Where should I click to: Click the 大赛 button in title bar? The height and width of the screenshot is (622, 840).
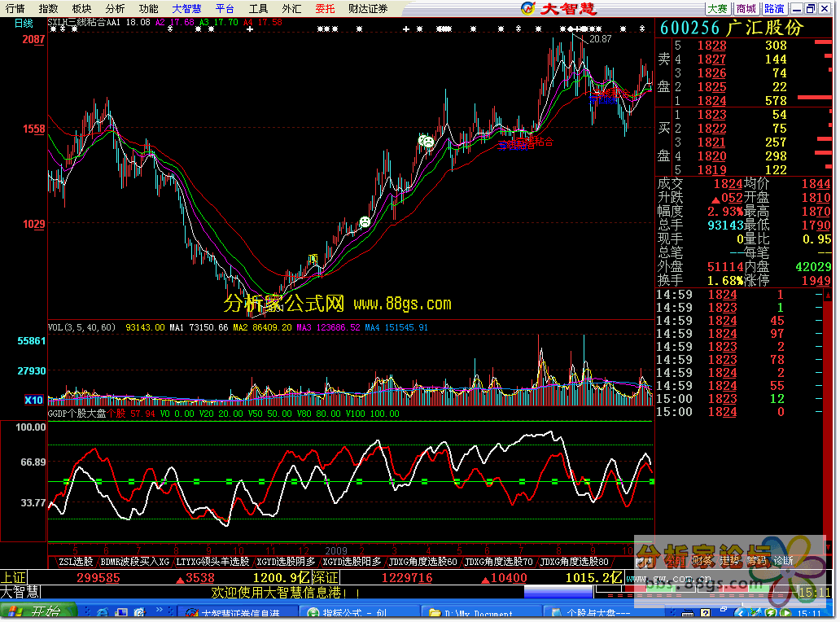(717, 9)
